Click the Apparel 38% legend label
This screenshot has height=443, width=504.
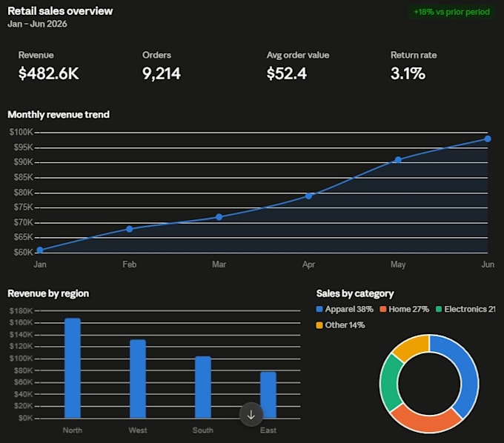pos(349,309)
